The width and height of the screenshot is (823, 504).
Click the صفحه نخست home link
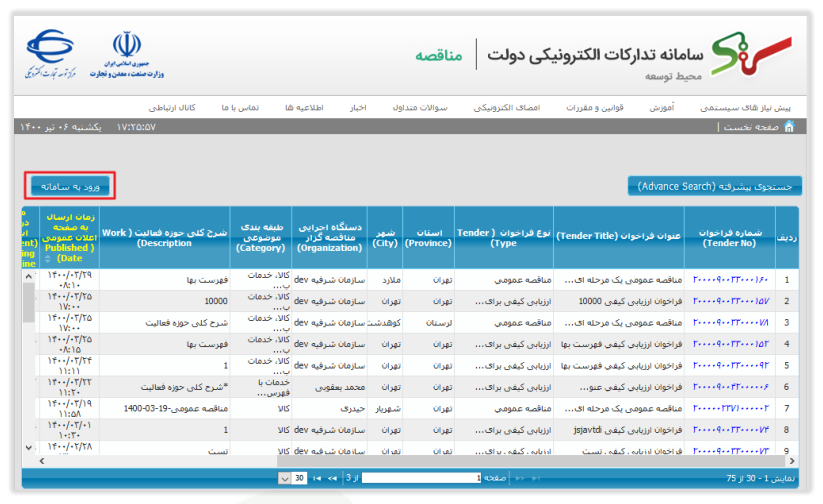751,127
